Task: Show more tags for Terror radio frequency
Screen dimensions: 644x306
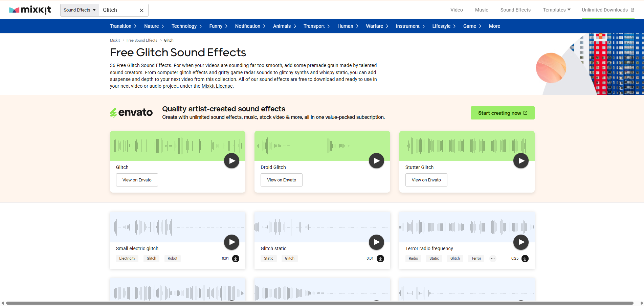Action: 492,258
